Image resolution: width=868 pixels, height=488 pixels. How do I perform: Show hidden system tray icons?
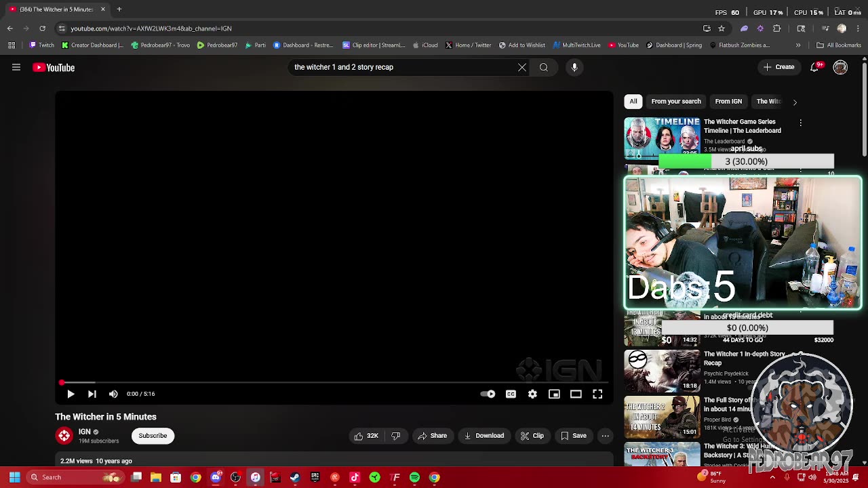(x=772, y=478)
